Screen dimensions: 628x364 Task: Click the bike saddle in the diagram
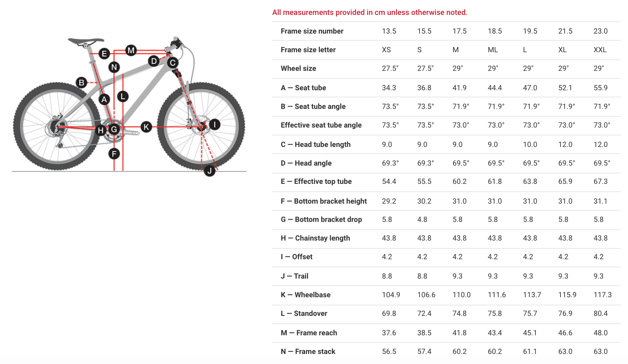click(85, 41)
